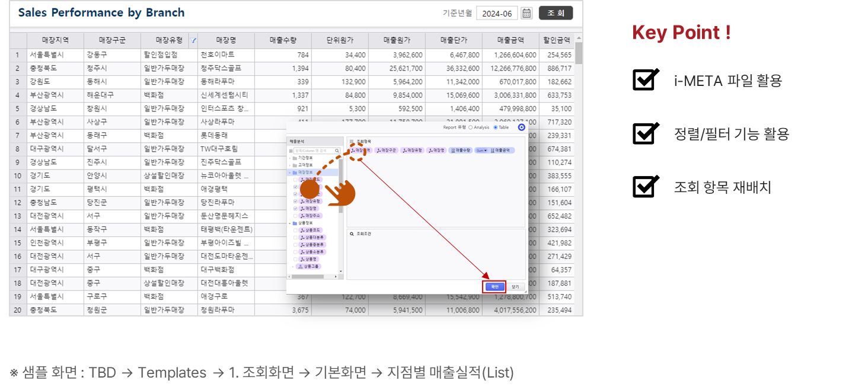Click the 닫기 close button
This screenshot has width=868, height=390.
tap(515, 287)
